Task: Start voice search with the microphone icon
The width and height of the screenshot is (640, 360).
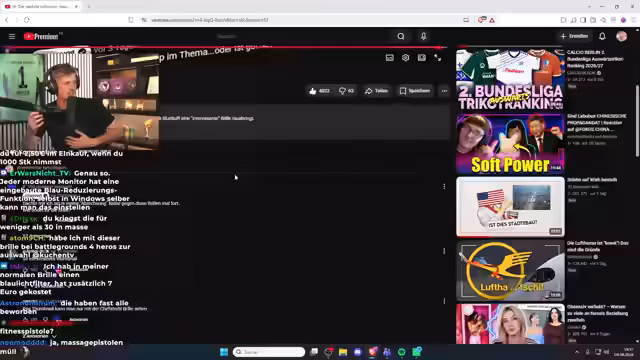Action: [423, 36]
